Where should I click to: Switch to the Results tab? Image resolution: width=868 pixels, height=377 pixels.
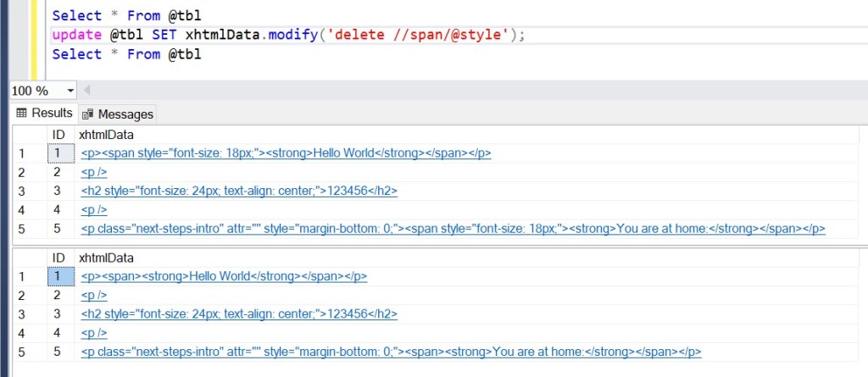point(51,114)
